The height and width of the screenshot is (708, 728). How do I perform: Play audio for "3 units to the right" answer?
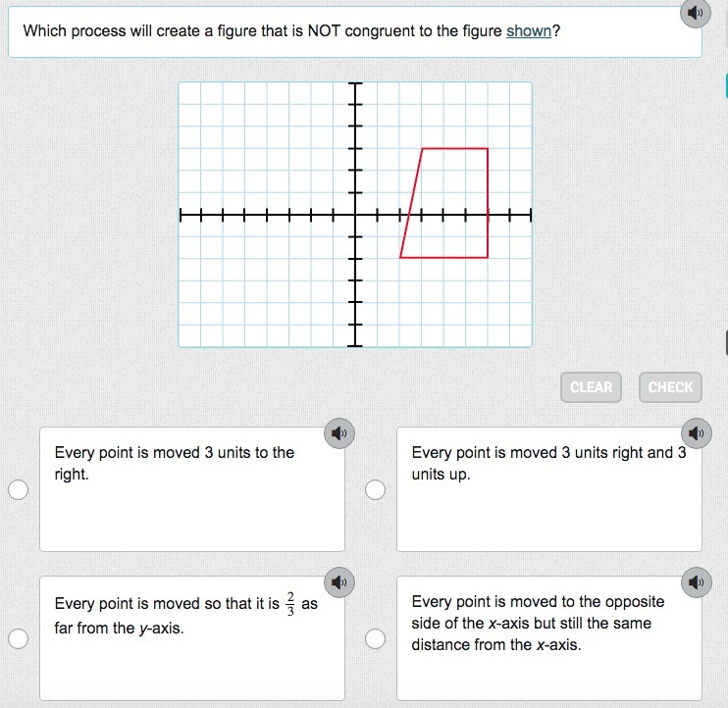(338, 432)
